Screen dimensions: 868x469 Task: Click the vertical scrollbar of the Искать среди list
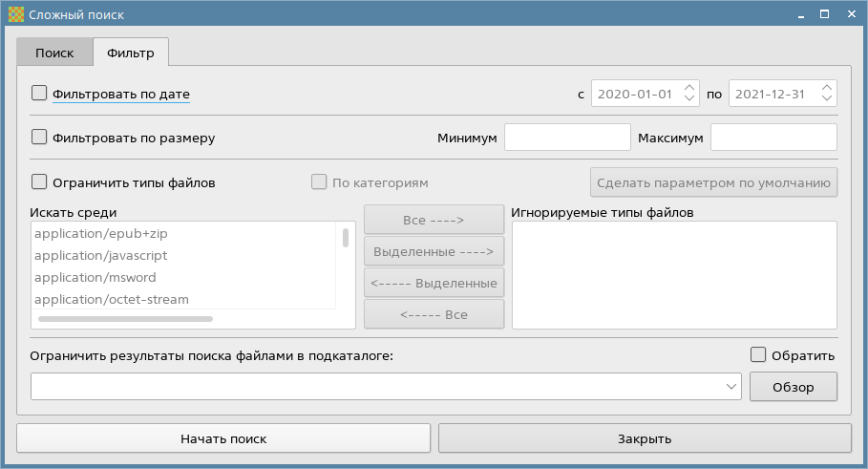[345, 239]
